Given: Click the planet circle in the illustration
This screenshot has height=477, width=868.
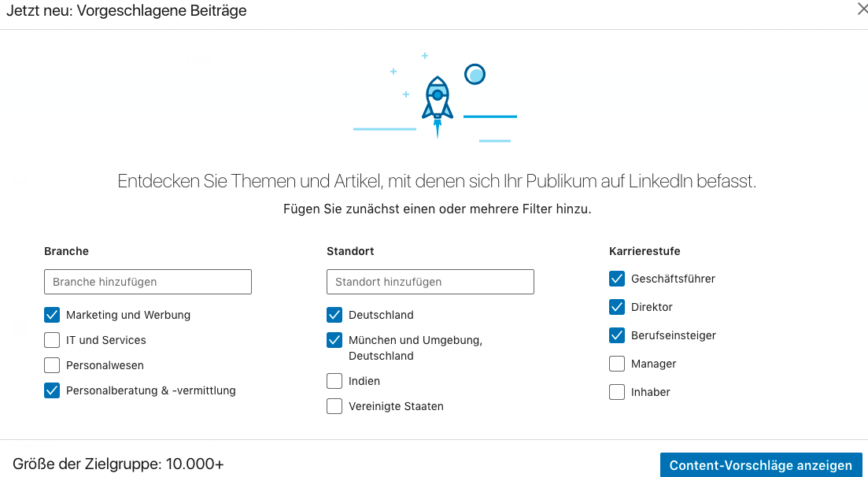Looking at the screenshot, I should [x=475, y=74].
